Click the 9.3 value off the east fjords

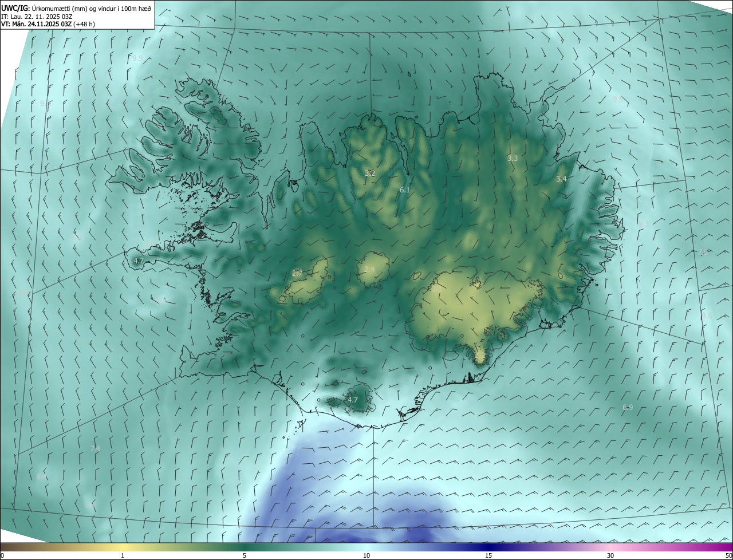pos(644,224)
